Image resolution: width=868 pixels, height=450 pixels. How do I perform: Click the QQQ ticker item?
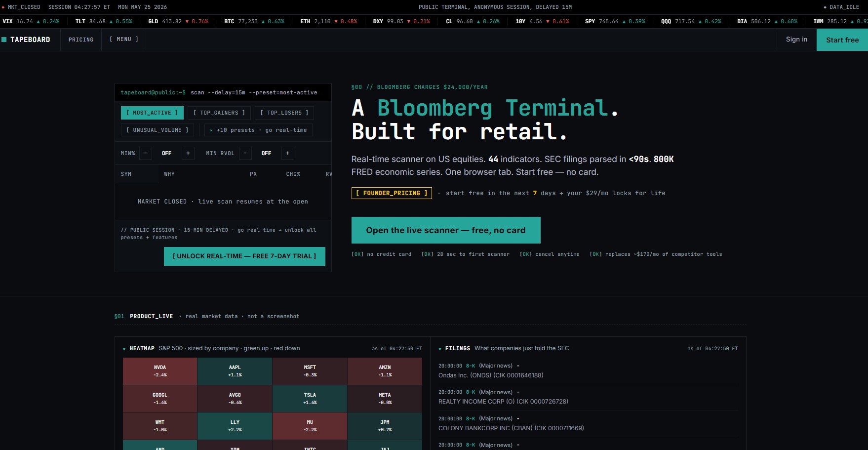pyautogui.click(x=691, y=21)
